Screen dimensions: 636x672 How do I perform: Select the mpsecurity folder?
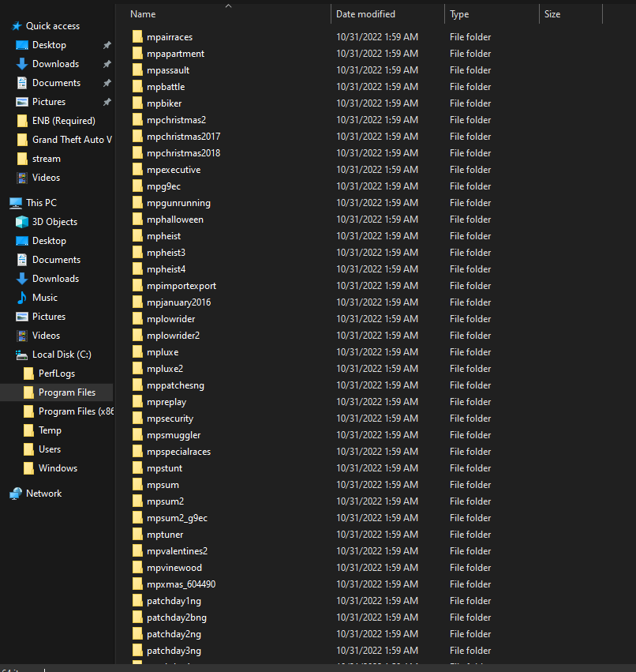170,419
